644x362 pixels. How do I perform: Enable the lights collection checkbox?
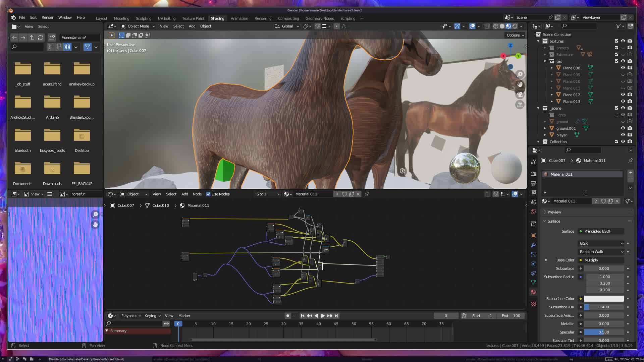(616, 115)
